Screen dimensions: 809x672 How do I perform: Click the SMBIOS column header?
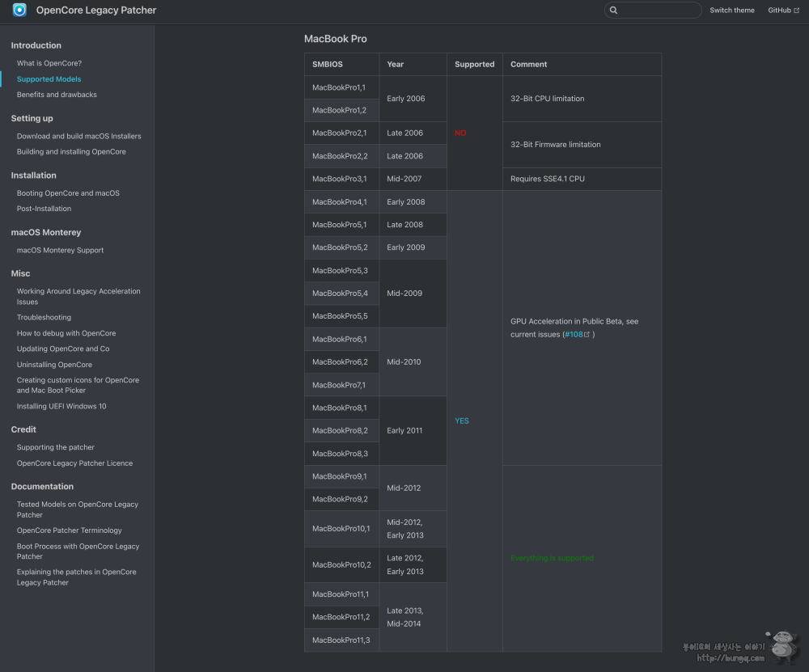point(341,65)
